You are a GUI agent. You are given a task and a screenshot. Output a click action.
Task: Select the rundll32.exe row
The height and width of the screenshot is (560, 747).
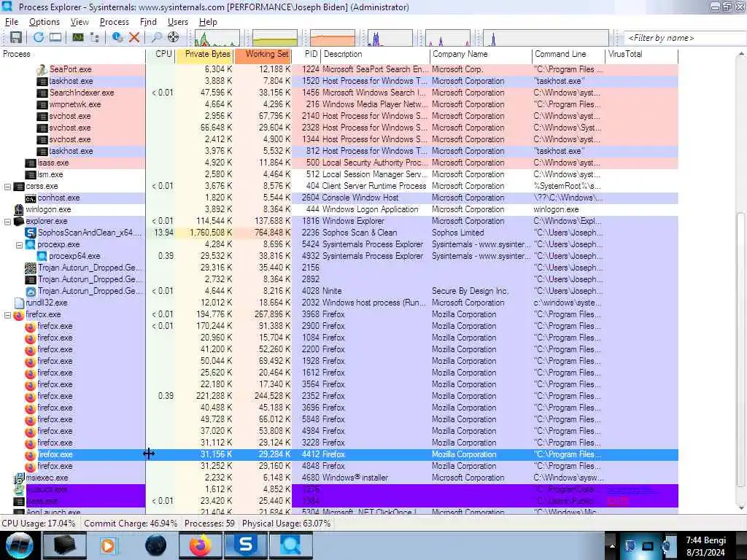[339, 303]
